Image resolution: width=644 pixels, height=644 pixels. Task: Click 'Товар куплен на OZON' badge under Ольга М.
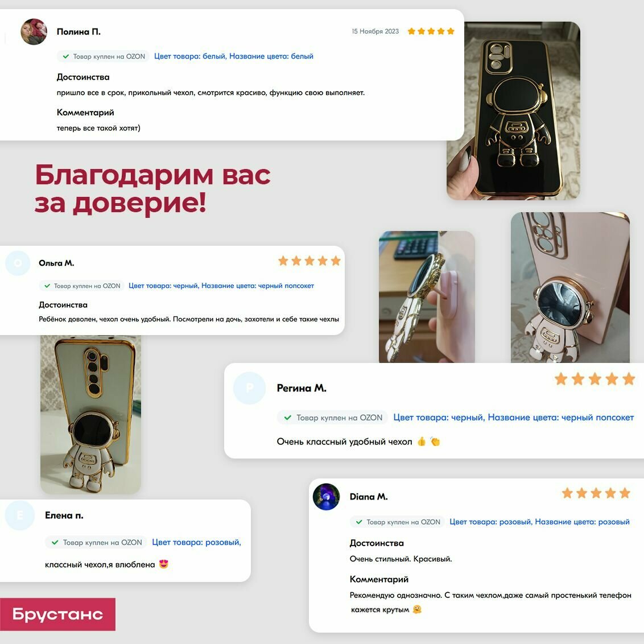click(x=82, y=286)
